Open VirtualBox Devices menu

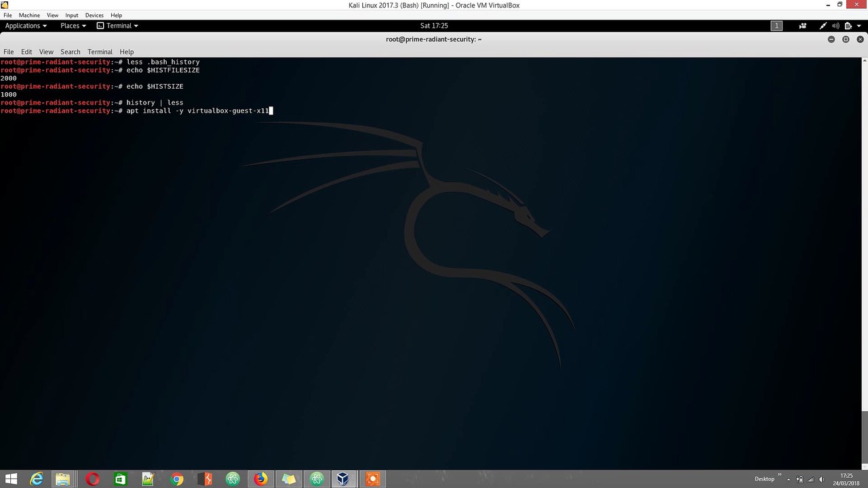click(94, 15)
